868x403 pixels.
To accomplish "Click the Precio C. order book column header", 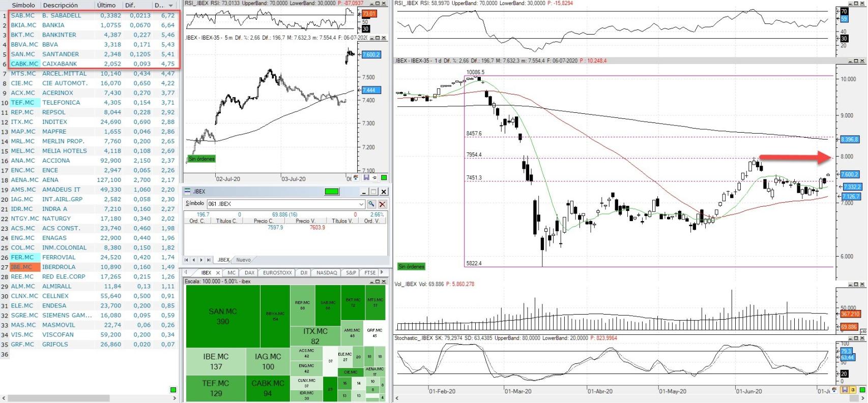I will coord(264,221).
